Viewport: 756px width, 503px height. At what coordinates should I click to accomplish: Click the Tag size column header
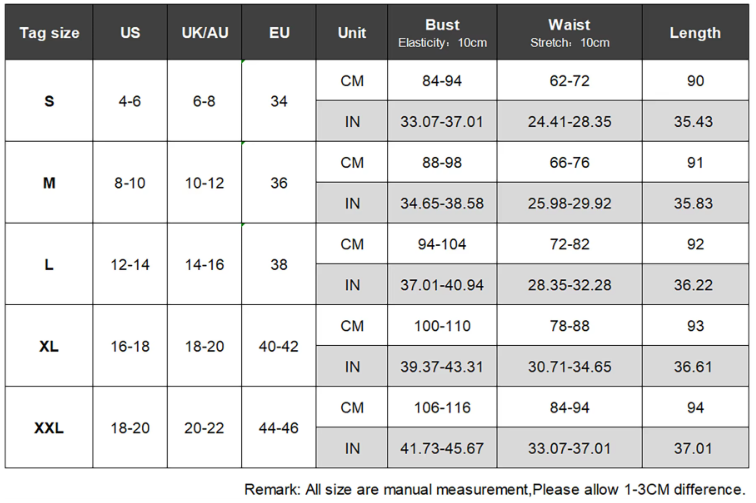49,33
